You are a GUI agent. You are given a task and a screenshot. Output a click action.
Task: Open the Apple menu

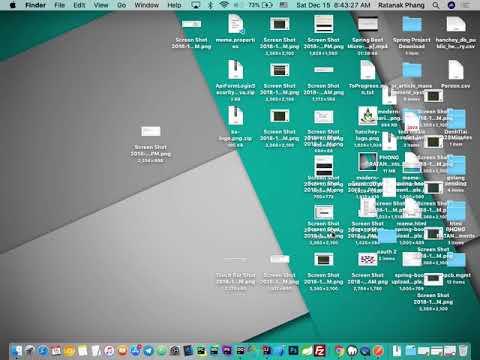click(13, 5)
